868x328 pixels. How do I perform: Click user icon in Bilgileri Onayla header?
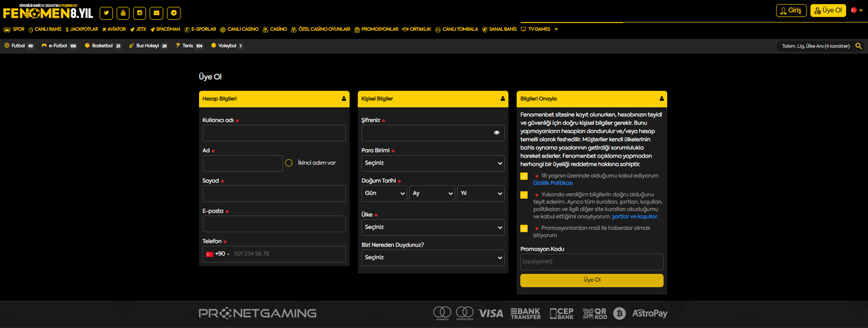661,99
